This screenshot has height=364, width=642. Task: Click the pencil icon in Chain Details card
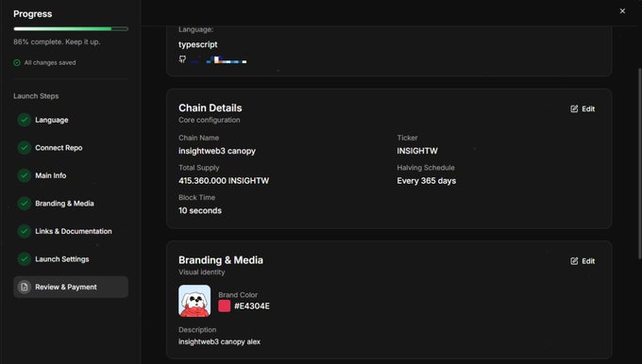574,108
